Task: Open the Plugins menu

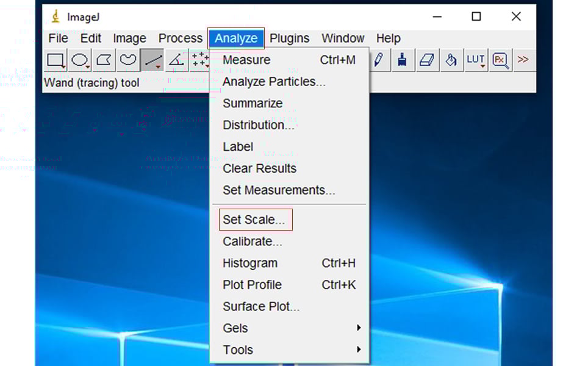Action: click(x=289, y=38)
